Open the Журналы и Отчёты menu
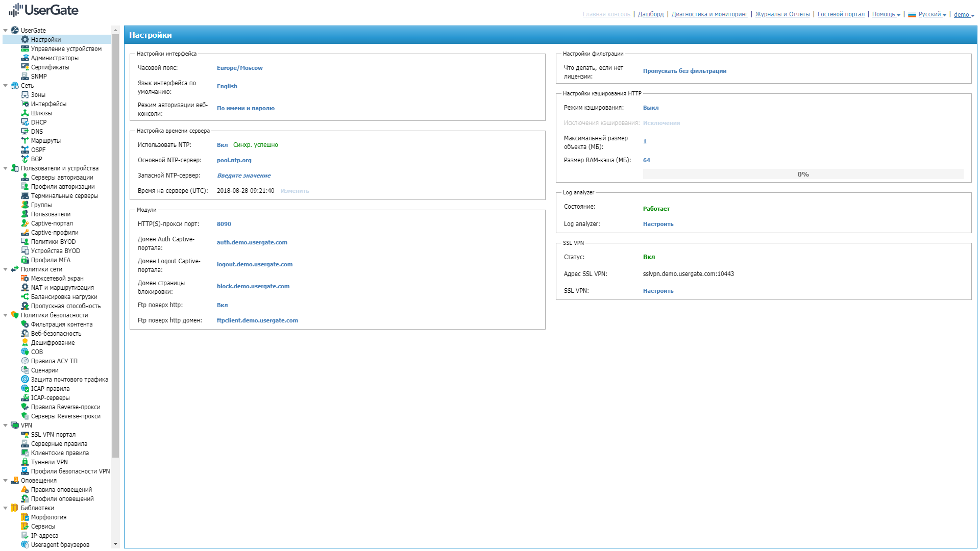 (782, 14)
